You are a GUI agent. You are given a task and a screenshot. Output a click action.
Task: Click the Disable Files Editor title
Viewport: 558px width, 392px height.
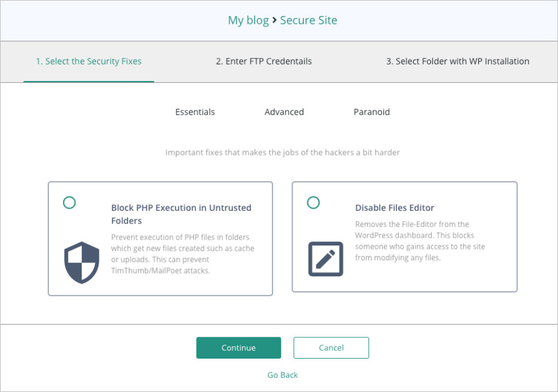[395, 208]
